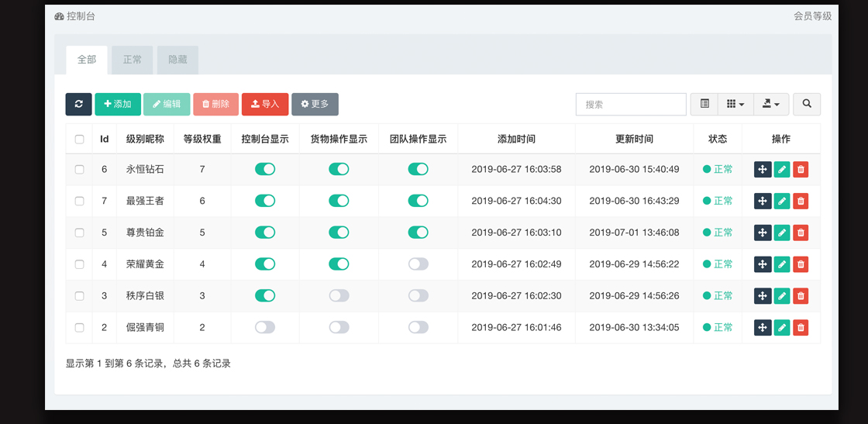Open the export dropdown menu
The width and height of the screenshot is (868, 424).
(x=771, y=104)
